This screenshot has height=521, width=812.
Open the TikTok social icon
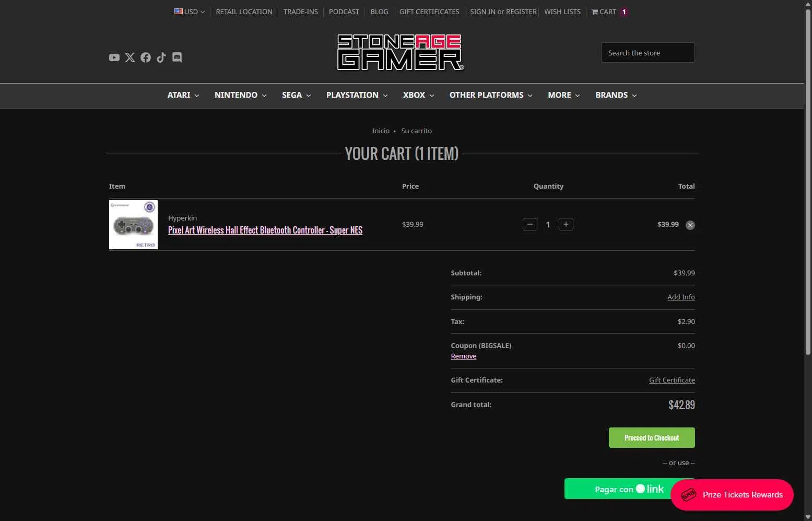(161, 57)
